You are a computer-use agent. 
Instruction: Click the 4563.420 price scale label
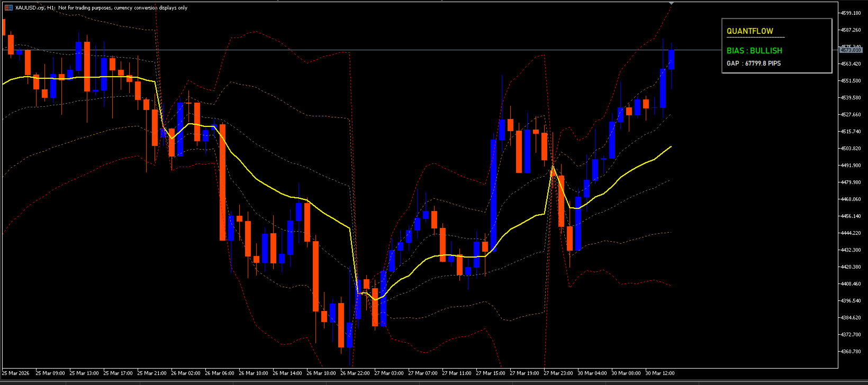(851, 64)
